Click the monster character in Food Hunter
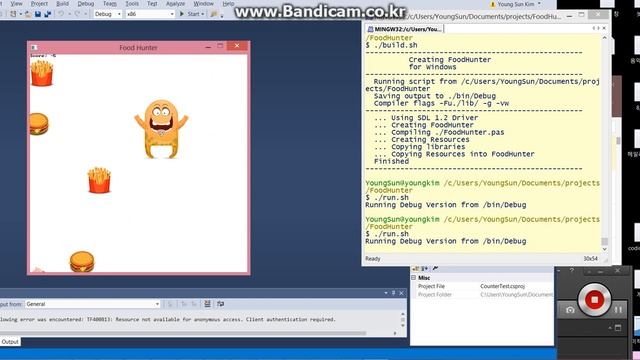The height and width of the screenshot is (360, 640). pyautogui.click(x=161, y=129)
